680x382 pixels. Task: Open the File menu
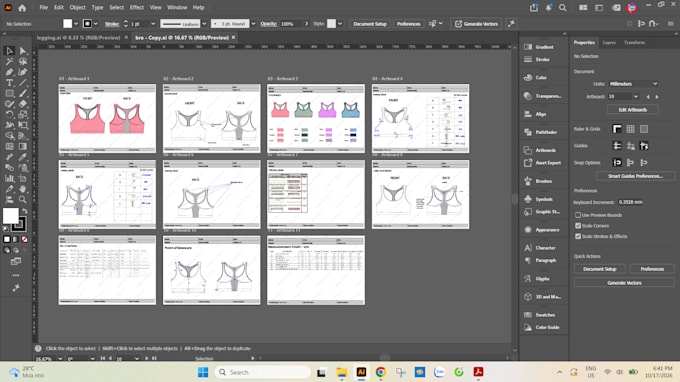[x=43, y=7]
